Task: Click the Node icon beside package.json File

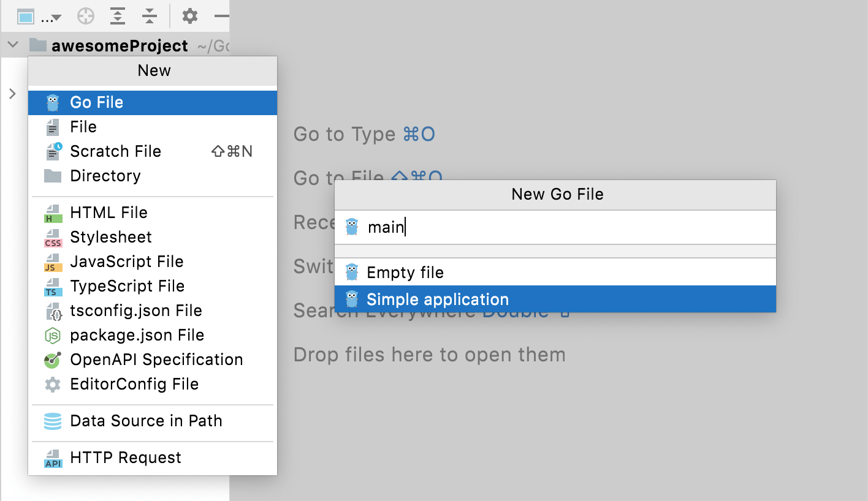Action: click(53, 335)
